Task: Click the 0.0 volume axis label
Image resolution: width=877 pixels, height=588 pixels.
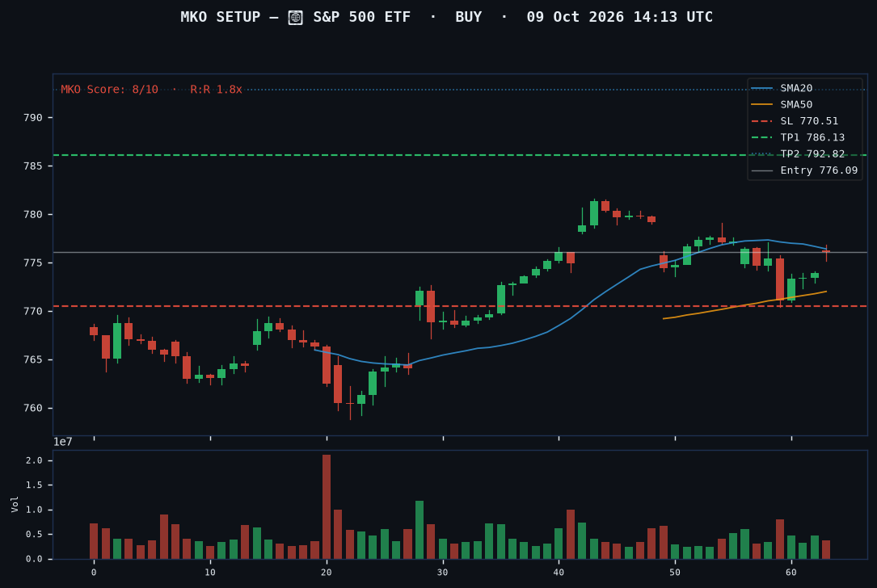Action: coord(34,559)
